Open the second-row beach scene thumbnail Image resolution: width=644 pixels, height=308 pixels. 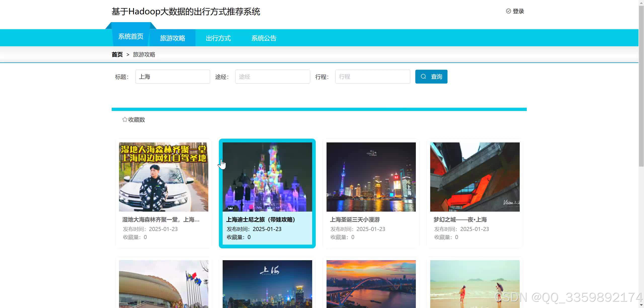point(475,284)
